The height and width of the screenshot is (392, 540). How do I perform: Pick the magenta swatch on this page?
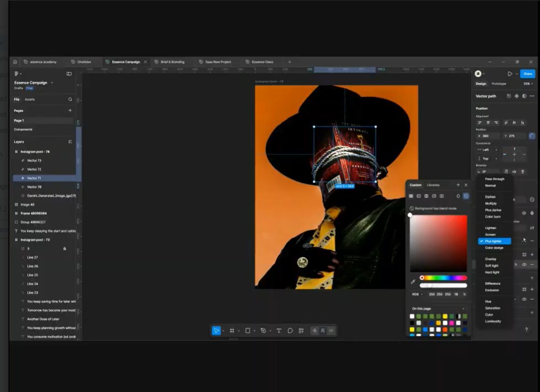[x=451, y=323]
